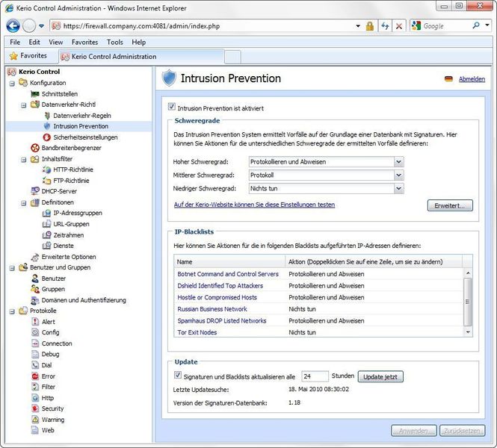
Task: Collapse the Definitionen tree node
Action: click(24, 203)
